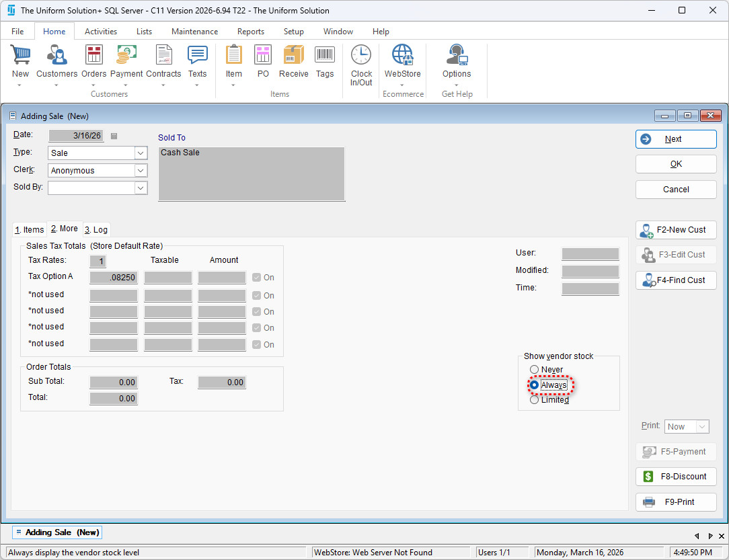
Task: Choose the Always vendor stock radio button
Action: (x=535, y=385)
